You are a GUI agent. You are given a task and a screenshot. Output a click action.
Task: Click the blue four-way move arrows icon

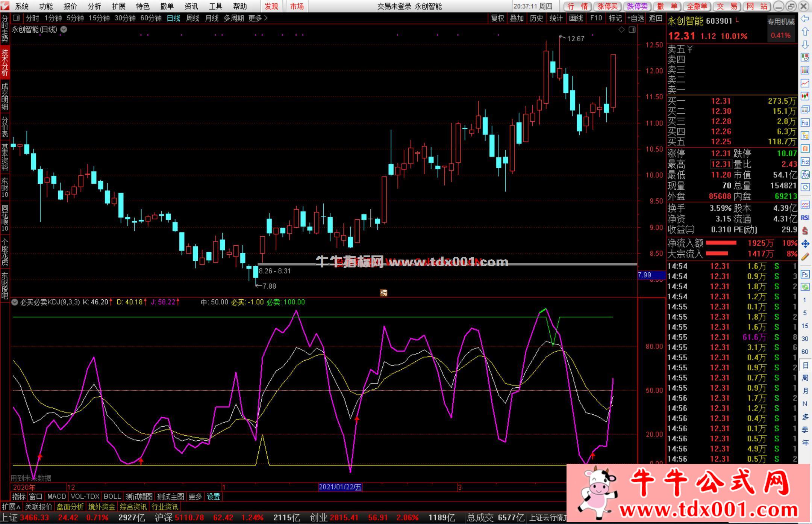point(805,244)
